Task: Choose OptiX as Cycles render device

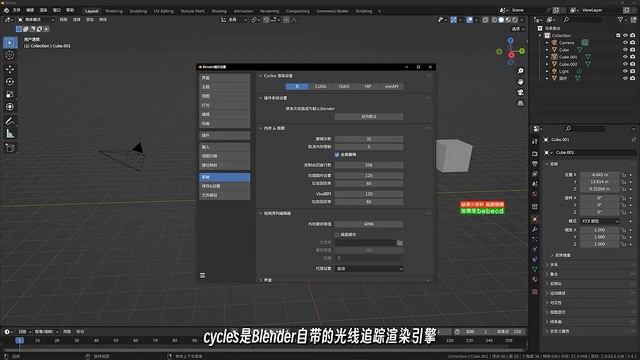Action: (344, 87)
